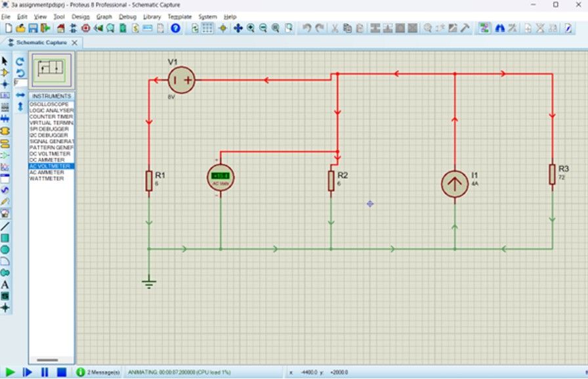Select AC AMMETER in the instruments list
588x379 pixels.
(51, 172)
